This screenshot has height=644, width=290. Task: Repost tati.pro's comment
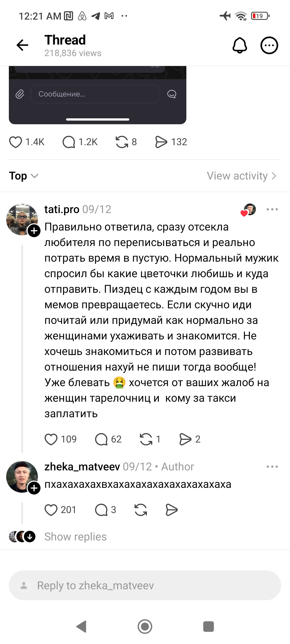146,439
